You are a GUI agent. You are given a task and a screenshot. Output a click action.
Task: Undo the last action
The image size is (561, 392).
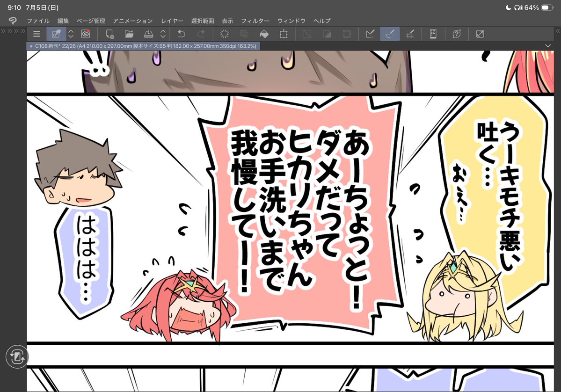[182, 34]
